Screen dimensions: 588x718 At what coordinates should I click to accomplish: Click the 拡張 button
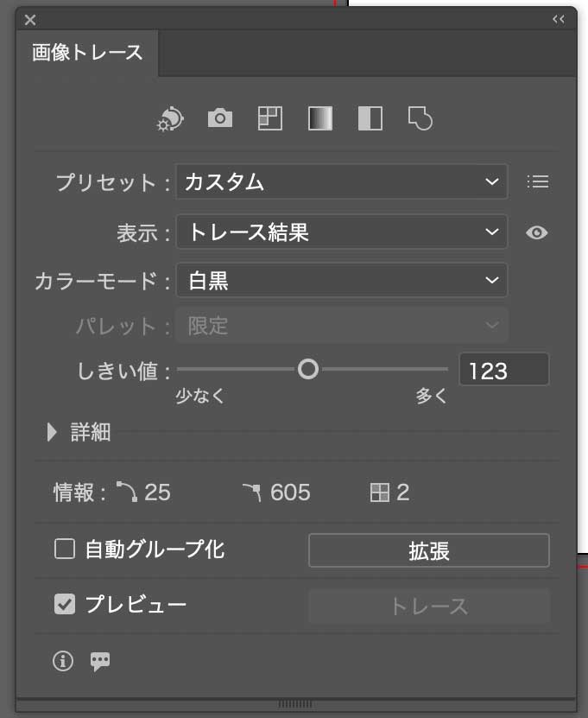pos(429,550)
